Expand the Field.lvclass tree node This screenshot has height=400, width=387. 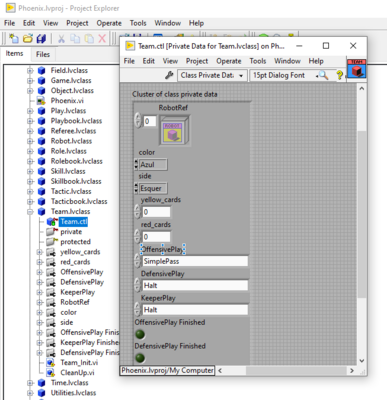click(x=30, y=70)
